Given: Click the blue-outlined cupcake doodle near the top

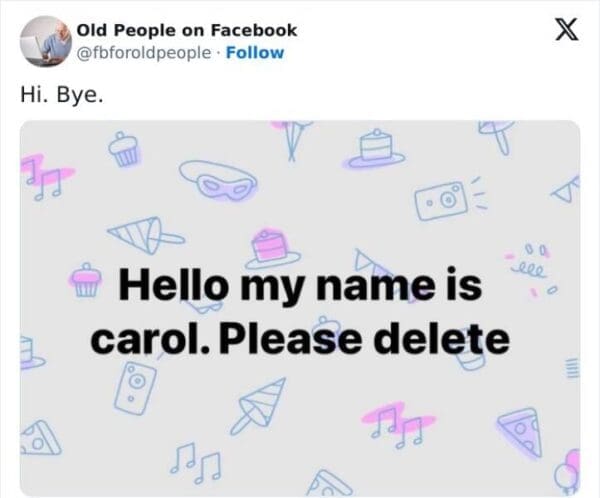Looking at the screenshot, I should click(x=123, y=148).
